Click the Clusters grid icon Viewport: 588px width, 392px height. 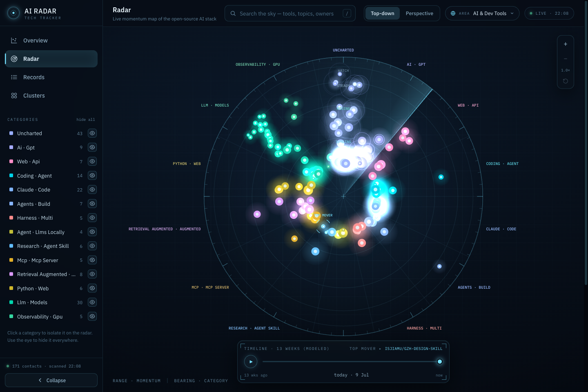14,96
